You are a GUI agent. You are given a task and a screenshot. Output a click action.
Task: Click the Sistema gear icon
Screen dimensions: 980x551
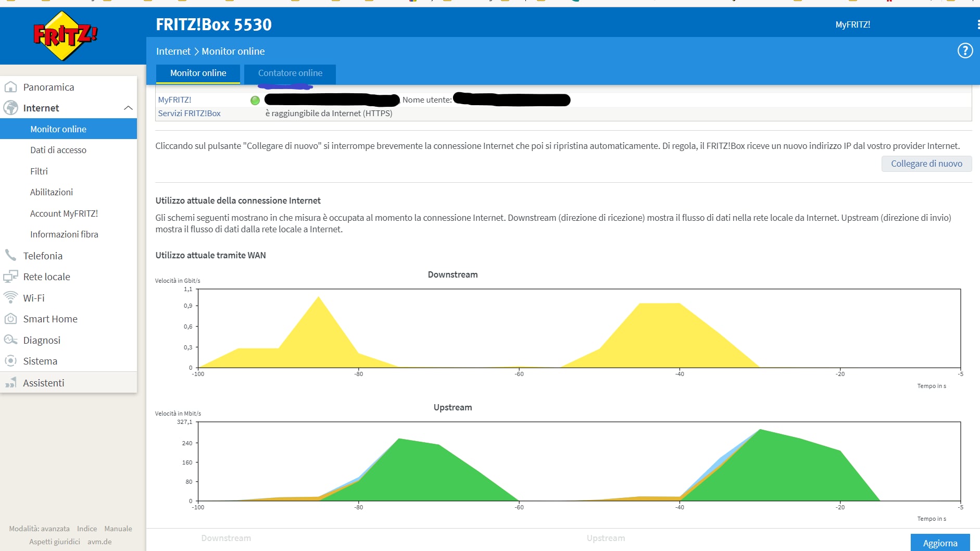coord(10,361)
